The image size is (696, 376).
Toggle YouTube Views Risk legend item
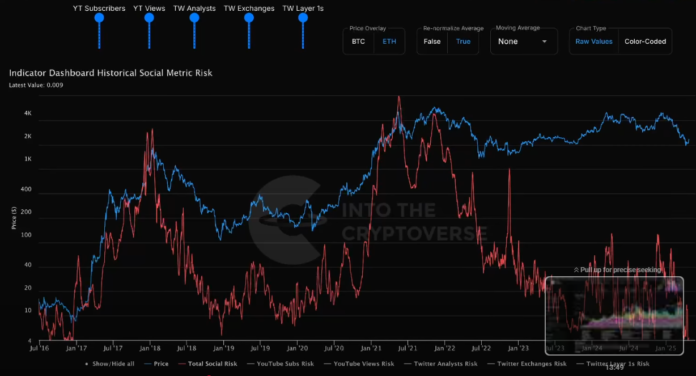(359, 364)
